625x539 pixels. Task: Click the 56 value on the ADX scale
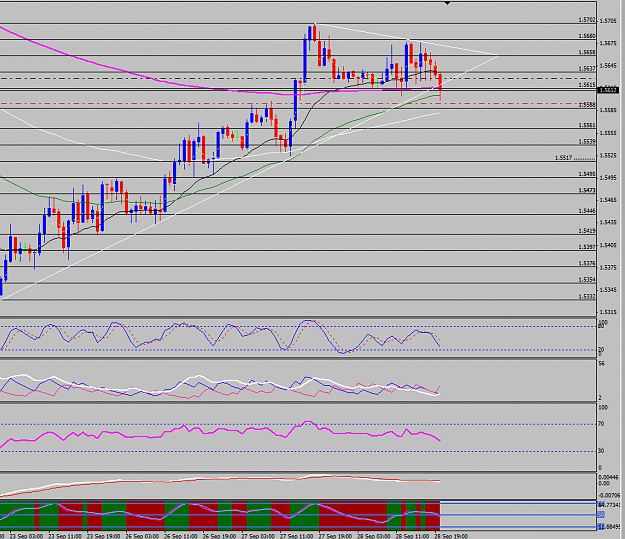point(602,364)
